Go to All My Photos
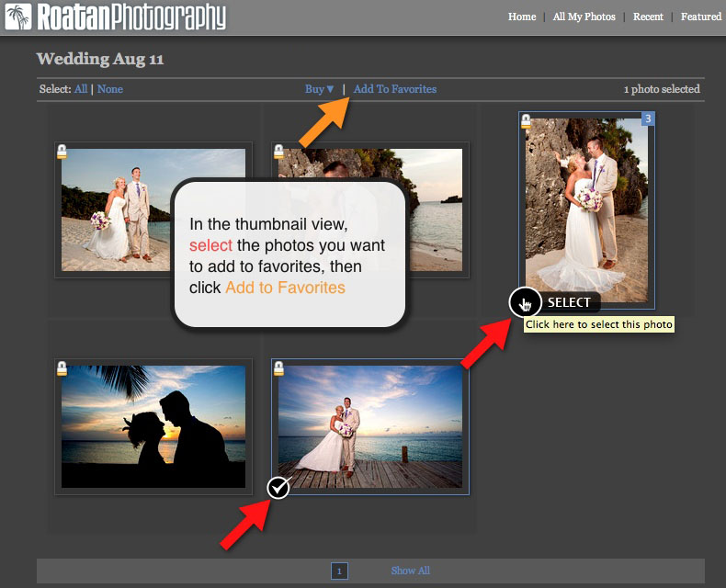Image resolution: width=726 pixels, height=588 pixels. click(584, 17)
